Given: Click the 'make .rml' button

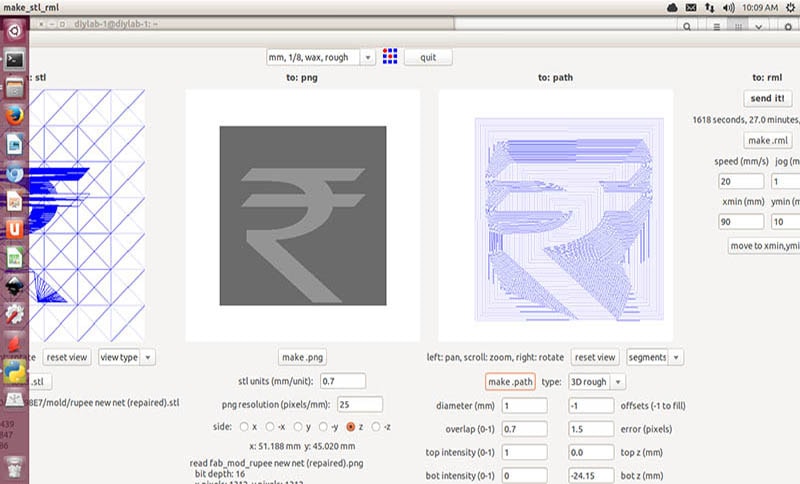Looking at the screenshot, I should [x=768, y=140].
